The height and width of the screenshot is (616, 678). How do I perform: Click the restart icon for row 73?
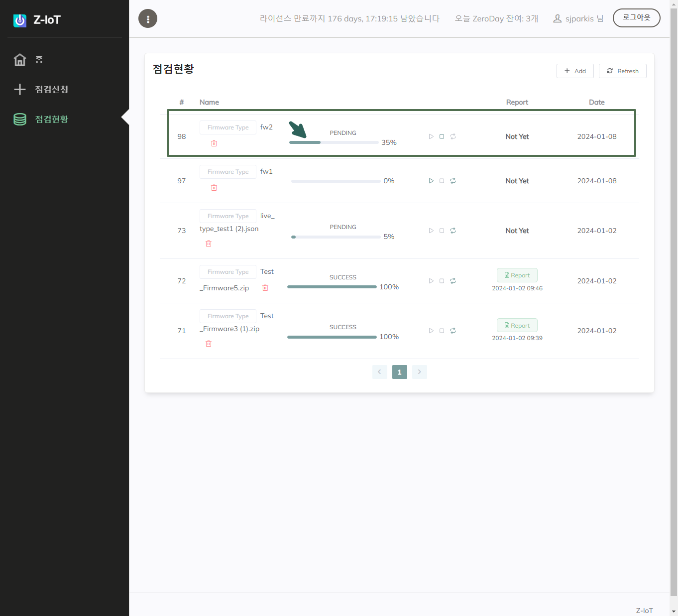[453, 231]
